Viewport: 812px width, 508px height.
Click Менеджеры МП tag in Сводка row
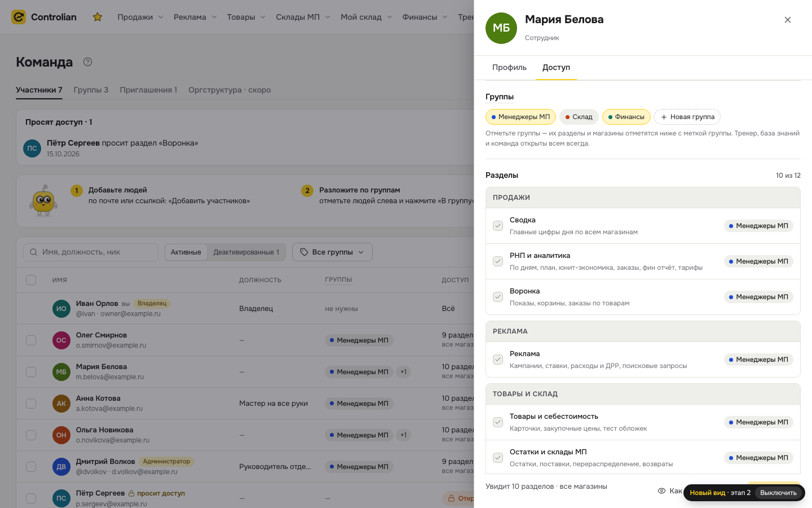coord(758,226)
